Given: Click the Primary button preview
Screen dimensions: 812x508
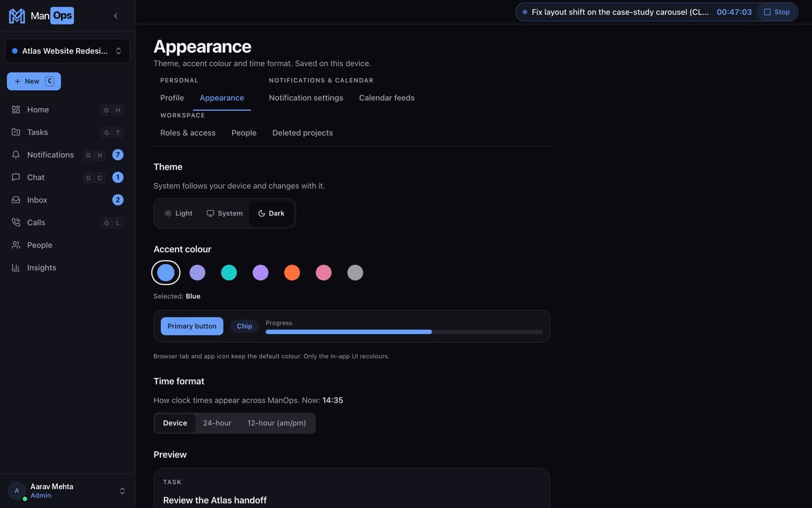Looking at the screenshot, I should 192,326.
